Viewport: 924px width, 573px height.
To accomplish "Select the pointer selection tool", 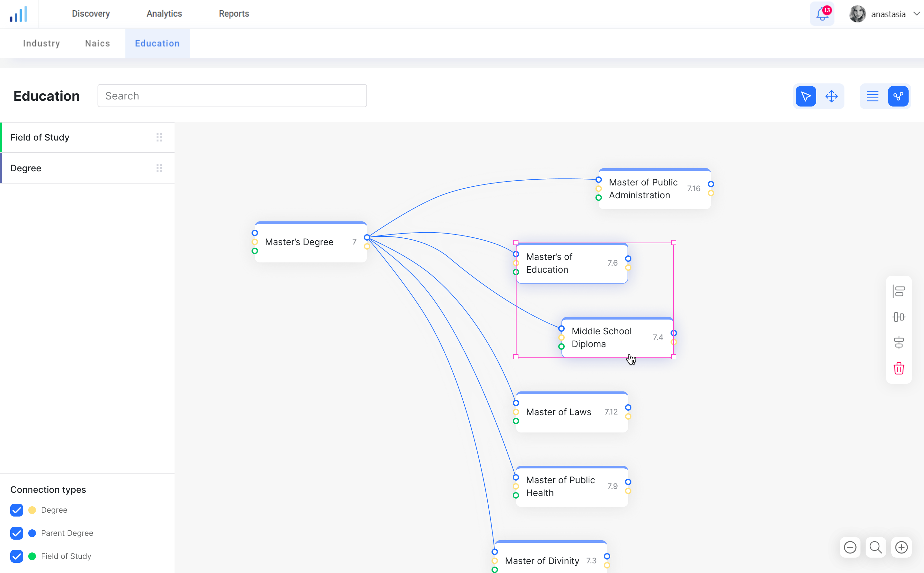I will pyautogui.click(x=806, y=96).
